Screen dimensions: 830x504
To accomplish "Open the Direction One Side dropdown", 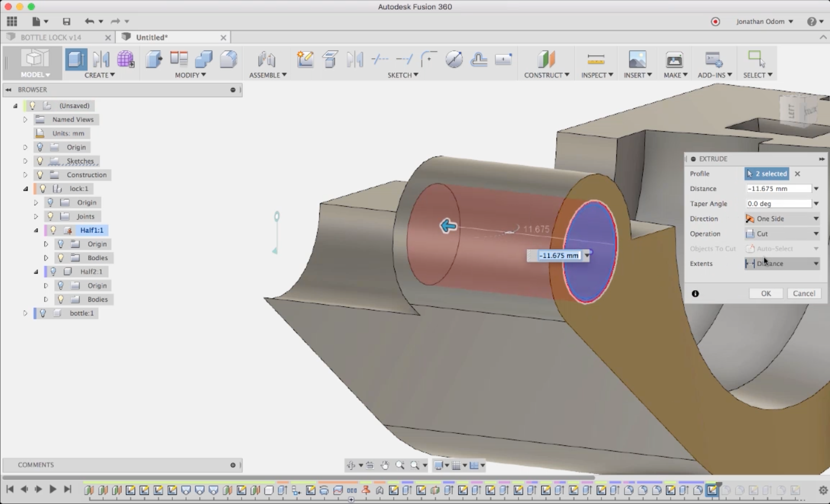I will coord(782,219).
